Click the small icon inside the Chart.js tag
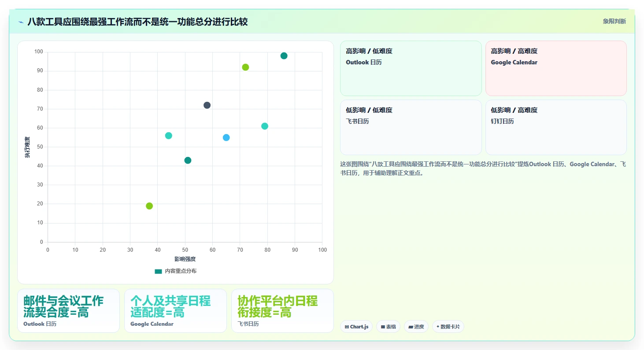Viewport: 644px width, 350px height. click(x=347, y=327)
